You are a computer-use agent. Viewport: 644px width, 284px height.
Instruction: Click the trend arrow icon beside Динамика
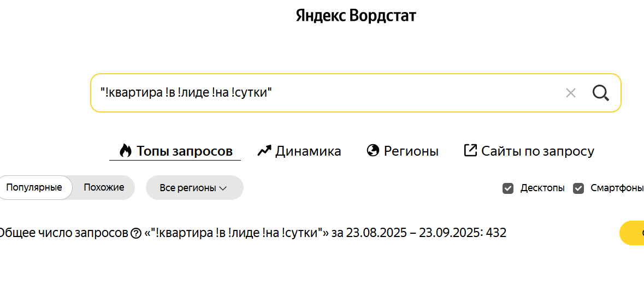264,151
